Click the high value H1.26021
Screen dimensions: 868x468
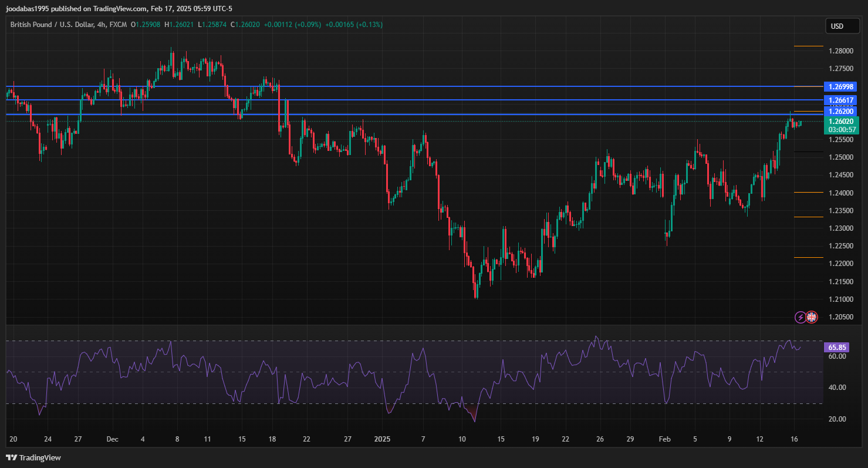[x=180, y=25]
